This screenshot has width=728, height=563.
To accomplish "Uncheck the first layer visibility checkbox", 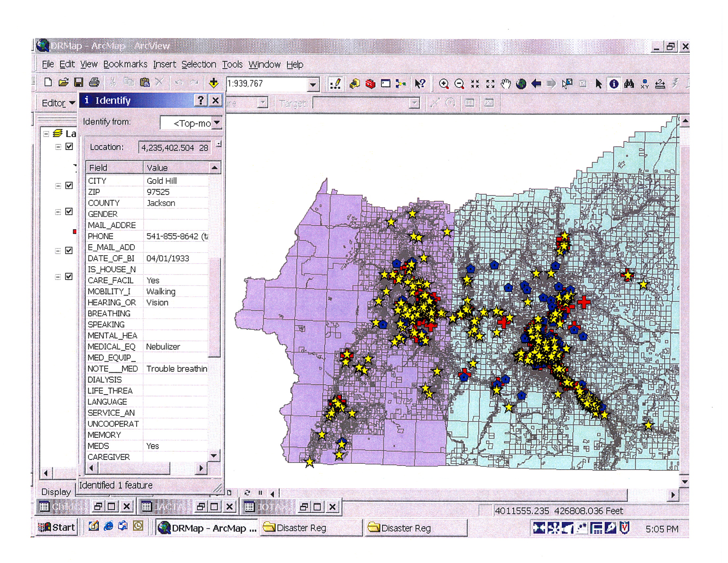I will pyautogui.click(x=69, y=147).
